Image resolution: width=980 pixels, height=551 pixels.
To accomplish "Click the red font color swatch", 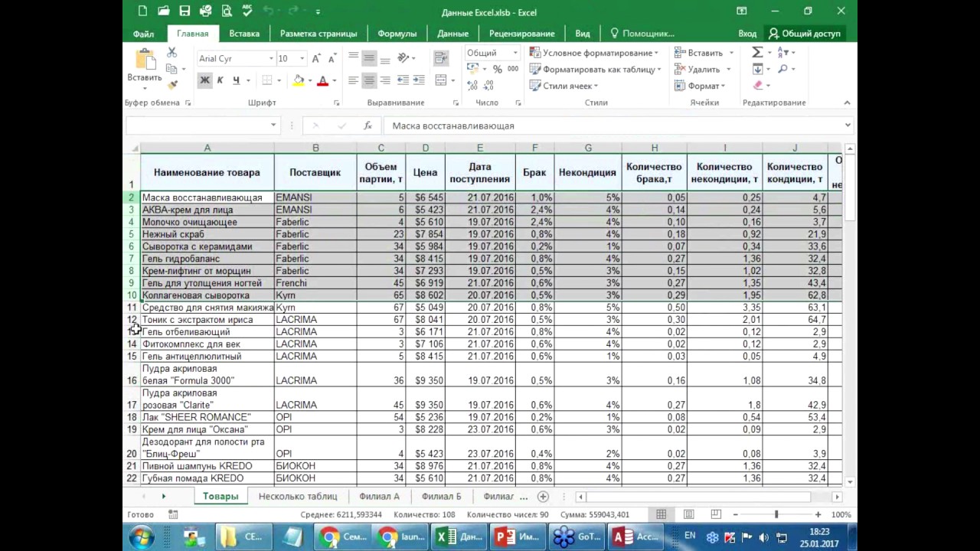I will pos(322,80).
